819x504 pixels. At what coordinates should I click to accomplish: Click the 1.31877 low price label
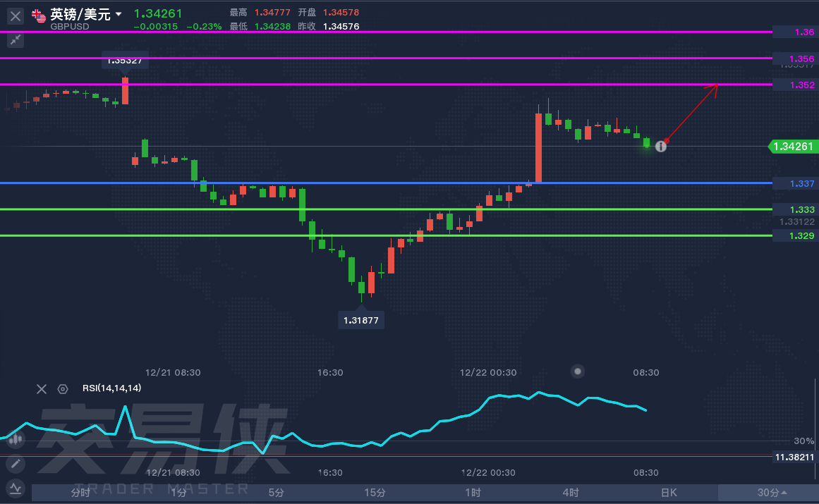click(x=361, y=320)
